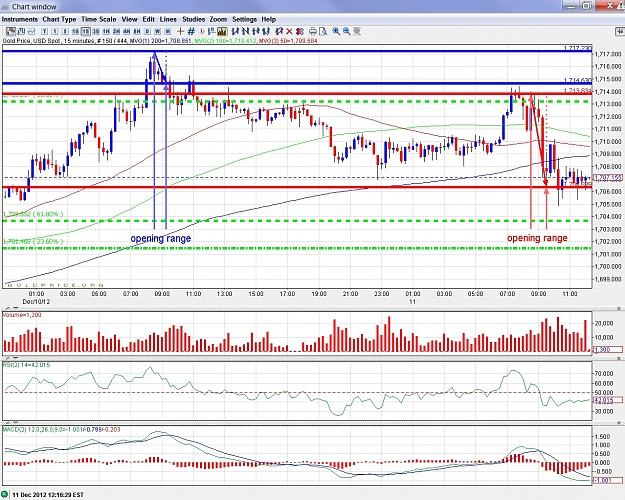Select the candlestick chart type icon

11,31
